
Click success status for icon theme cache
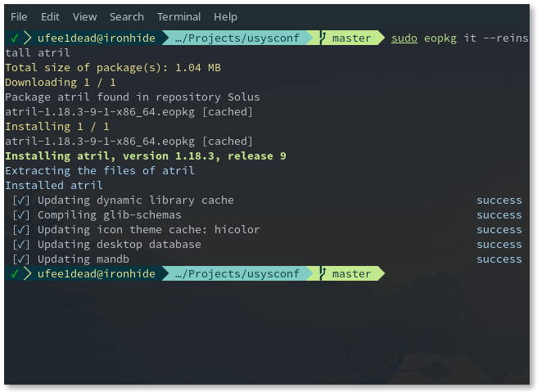499,230
